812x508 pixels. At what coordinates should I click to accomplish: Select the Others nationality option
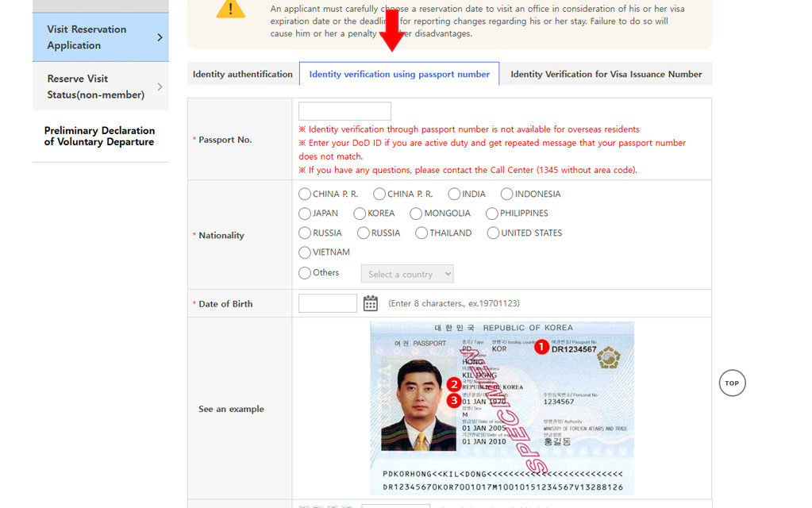(305, 273)
